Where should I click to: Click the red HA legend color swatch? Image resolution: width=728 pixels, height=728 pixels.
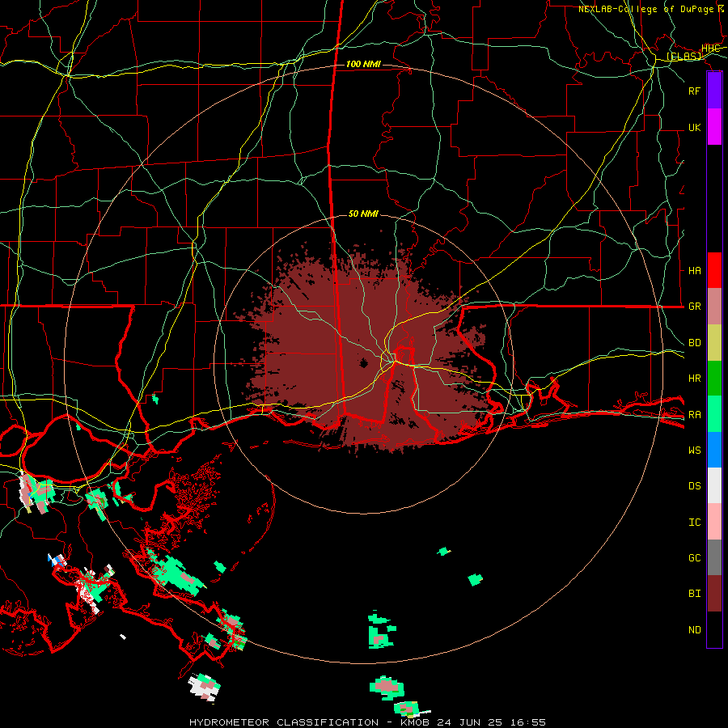[x=714, y=270]
